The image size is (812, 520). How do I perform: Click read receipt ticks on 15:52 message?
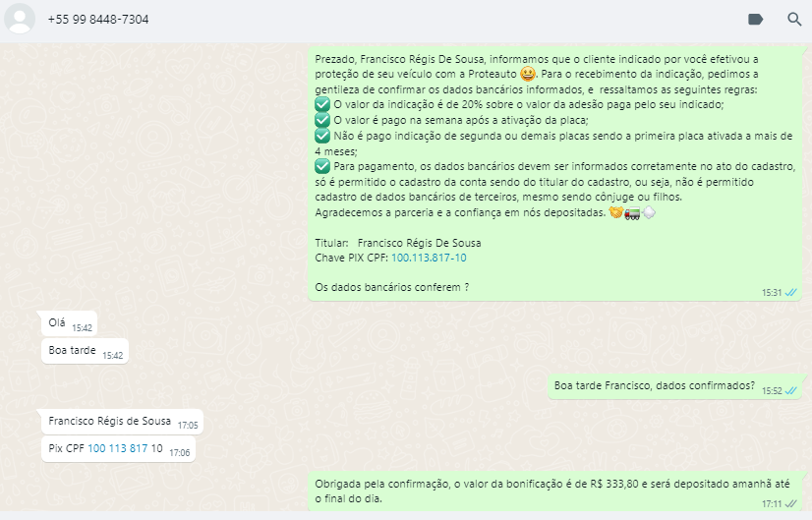coord(791,390)
